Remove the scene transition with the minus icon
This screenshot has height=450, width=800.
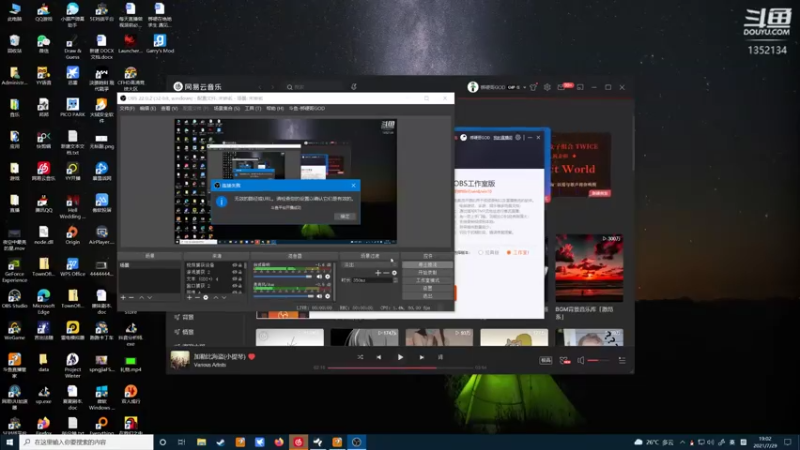coord(386,273)
